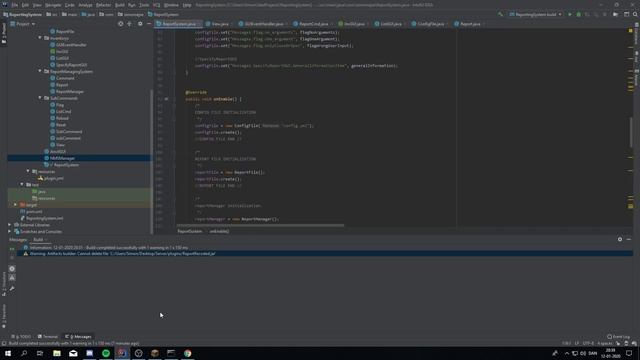Click the Project vertical tool window button
This screenshot has height=360, width=640.
pos(4,34)
